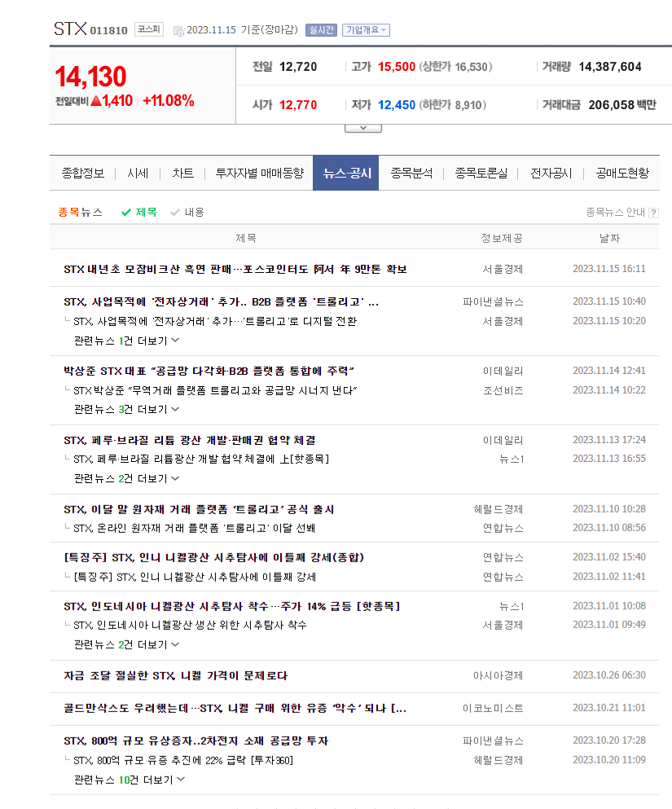The height and width of the screenshot is (809, 672).
Task: Expand 관련뉴스 1건 더보기
Action: coord(127,341)
